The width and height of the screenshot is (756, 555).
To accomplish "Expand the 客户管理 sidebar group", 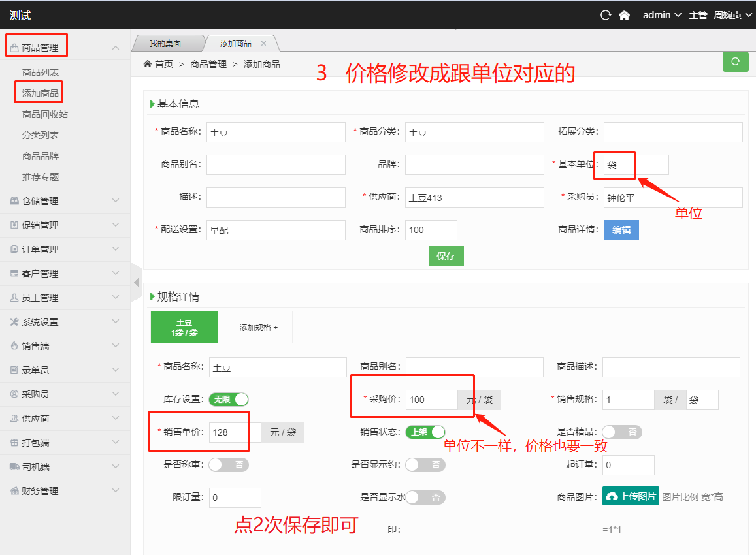I will pyautogui.click(x=64, y=274).
